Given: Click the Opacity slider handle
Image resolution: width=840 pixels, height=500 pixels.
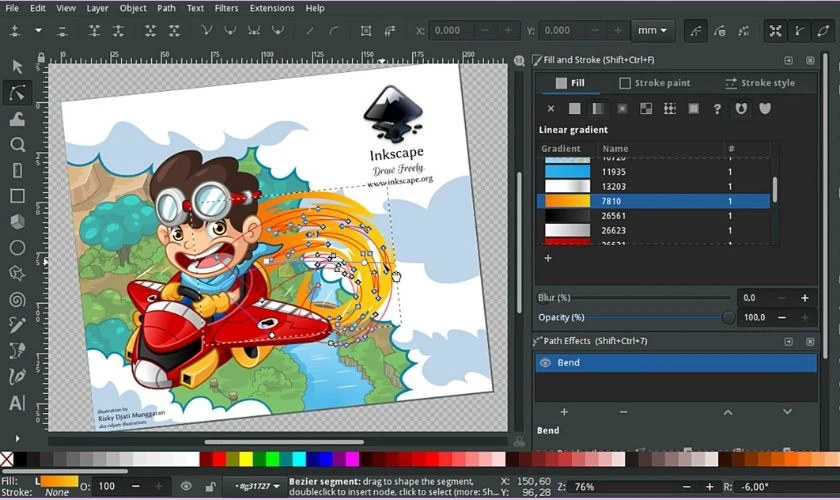Looking at the screenshot, I should point(728,317).
